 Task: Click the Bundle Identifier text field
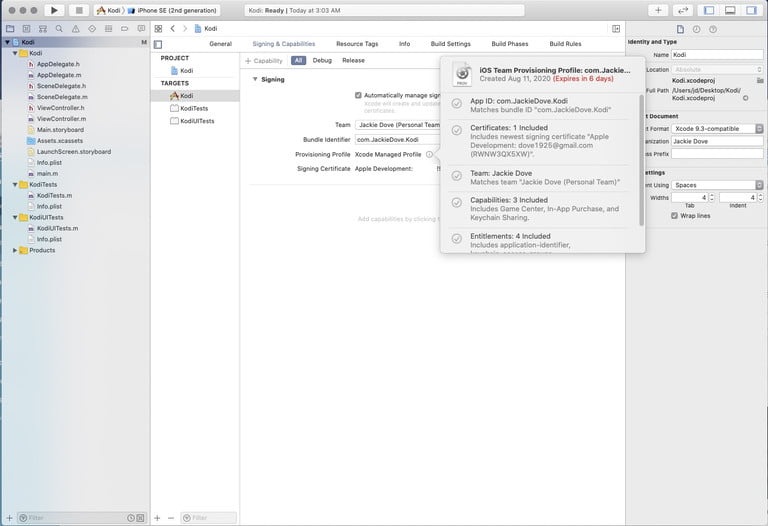click(x=398, y=140)
